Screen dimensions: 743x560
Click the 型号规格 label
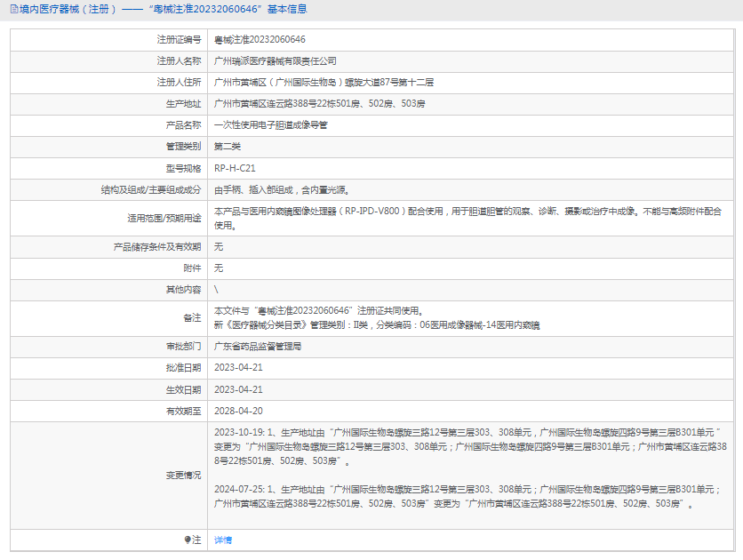click(x=183, y=168)
